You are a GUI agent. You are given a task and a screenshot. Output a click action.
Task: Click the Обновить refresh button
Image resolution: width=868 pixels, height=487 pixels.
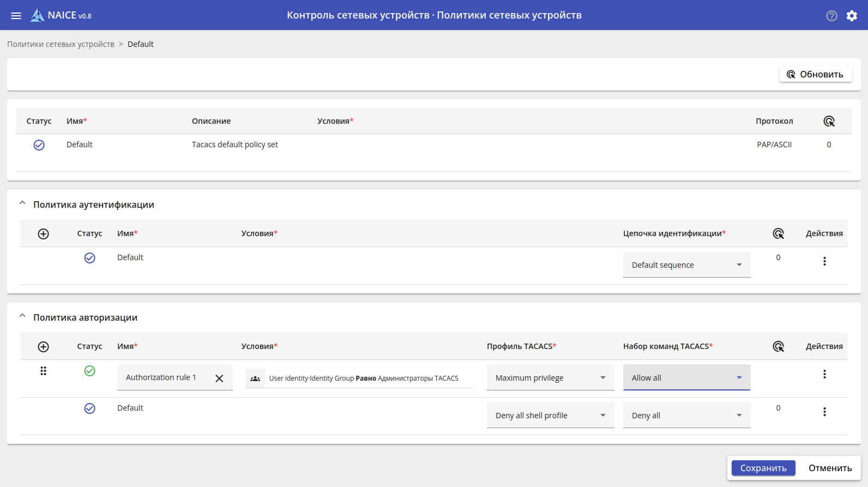pos(816,74)
